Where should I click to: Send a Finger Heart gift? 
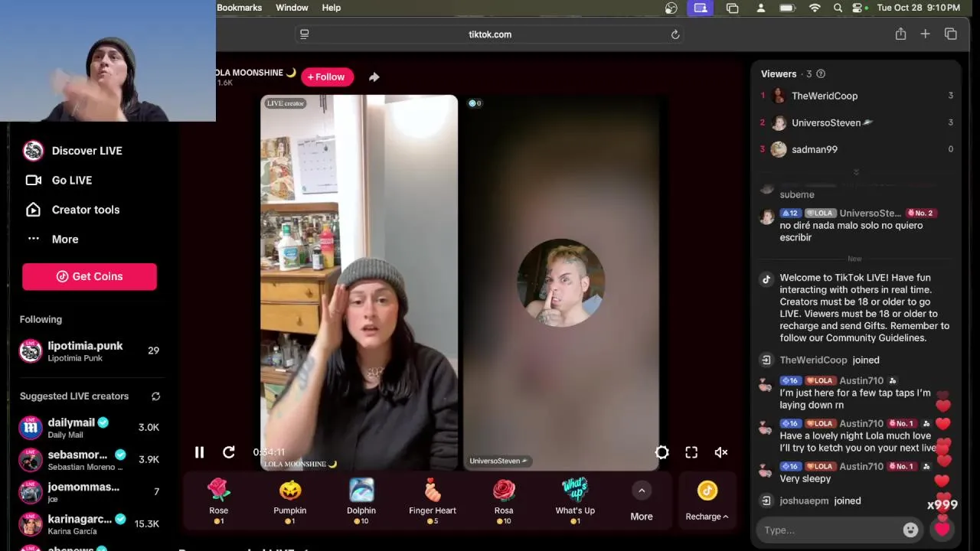pyautogui.click(x=433, y=501)
